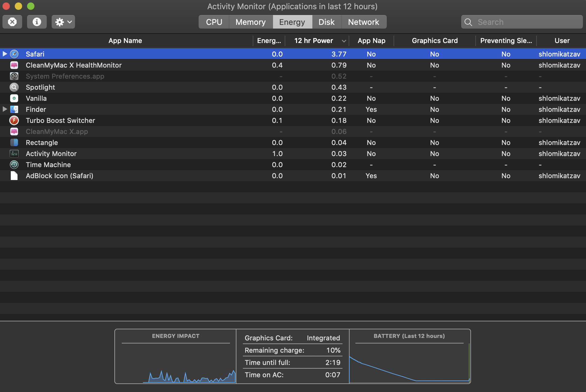This screenshot has height=392, width=586.
Task: Click the Finder face icon
Action: pos(14,109)
